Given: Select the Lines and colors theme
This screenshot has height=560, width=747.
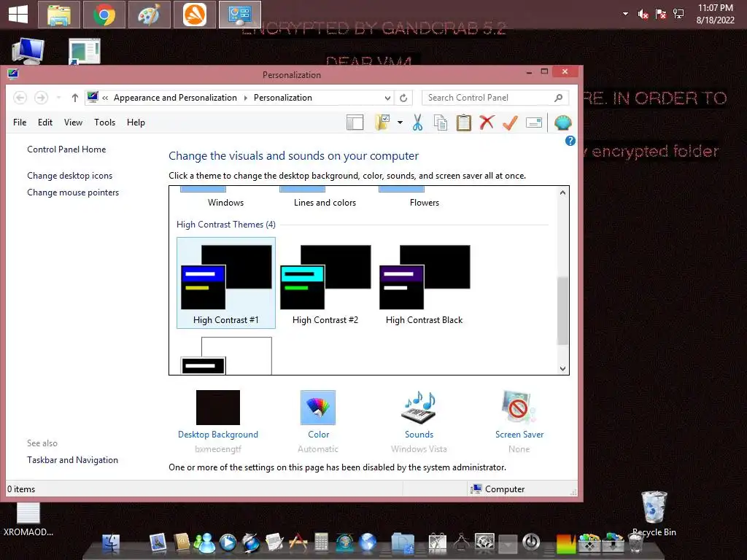Looking at the screenshot, I should tap(325, 203).
